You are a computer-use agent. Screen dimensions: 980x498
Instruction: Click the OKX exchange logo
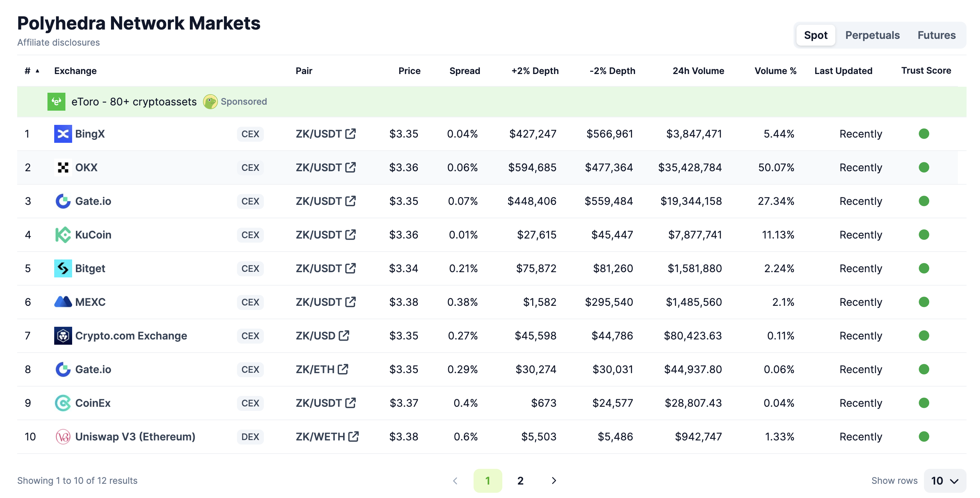(x=63, y=167)
